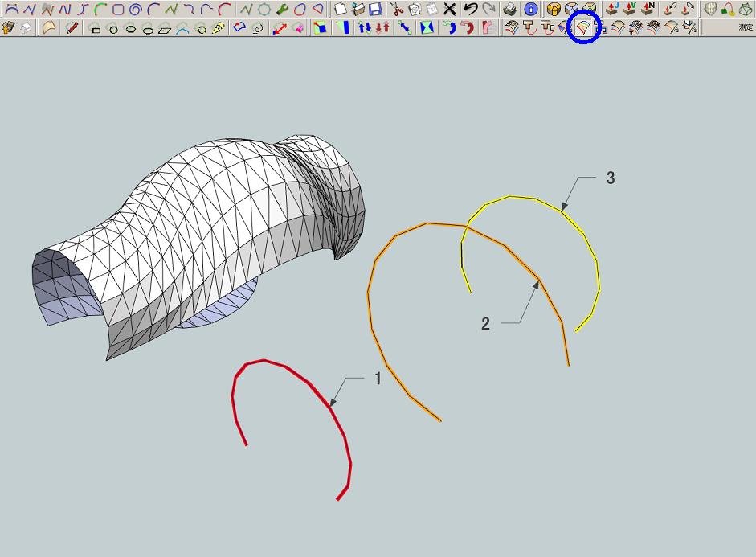Select the green zigzag polyline tool
The image size is (756, 557).
pyautogui.click(x=170, y=9)
